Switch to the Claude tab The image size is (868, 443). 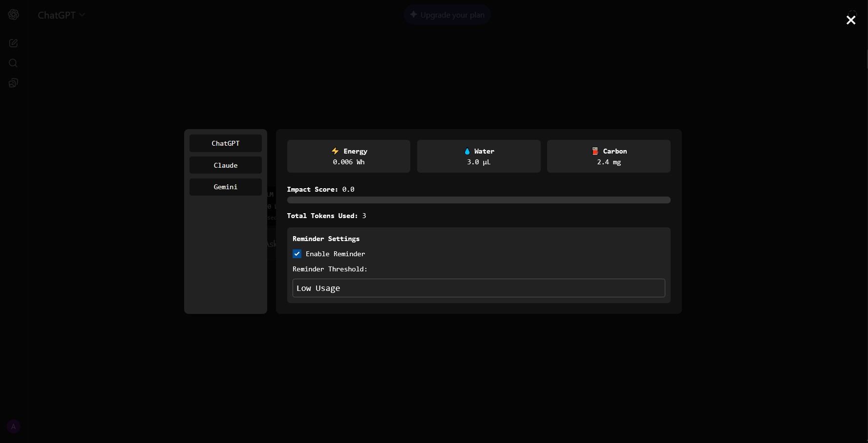tap(226, 165)
